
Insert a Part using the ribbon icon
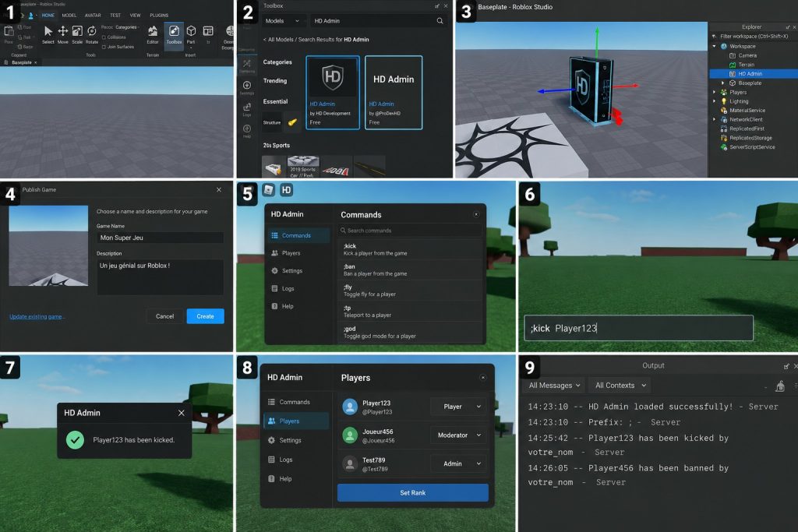191,34
